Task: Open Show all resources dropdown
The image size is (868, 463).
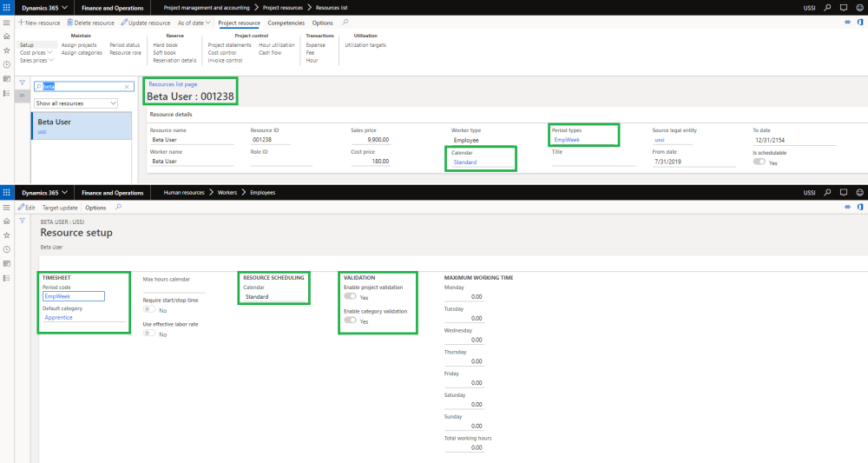Action: (x=76, y=103)
